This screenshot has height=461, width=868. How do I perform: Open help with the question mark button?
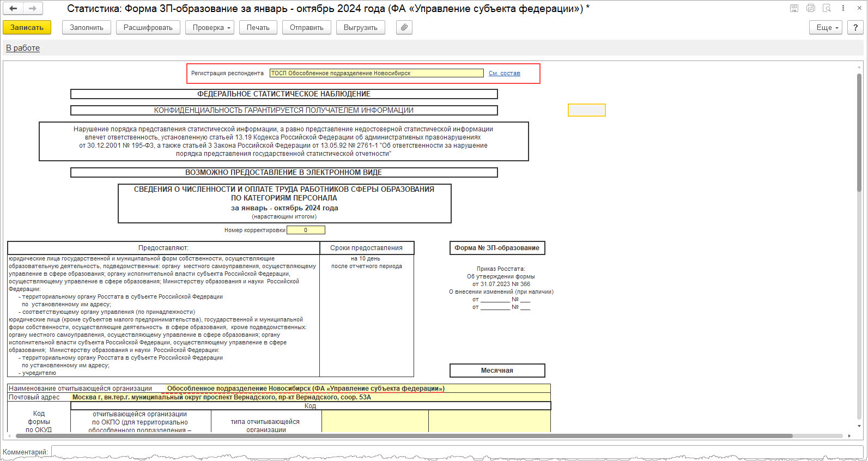point(855,27)
